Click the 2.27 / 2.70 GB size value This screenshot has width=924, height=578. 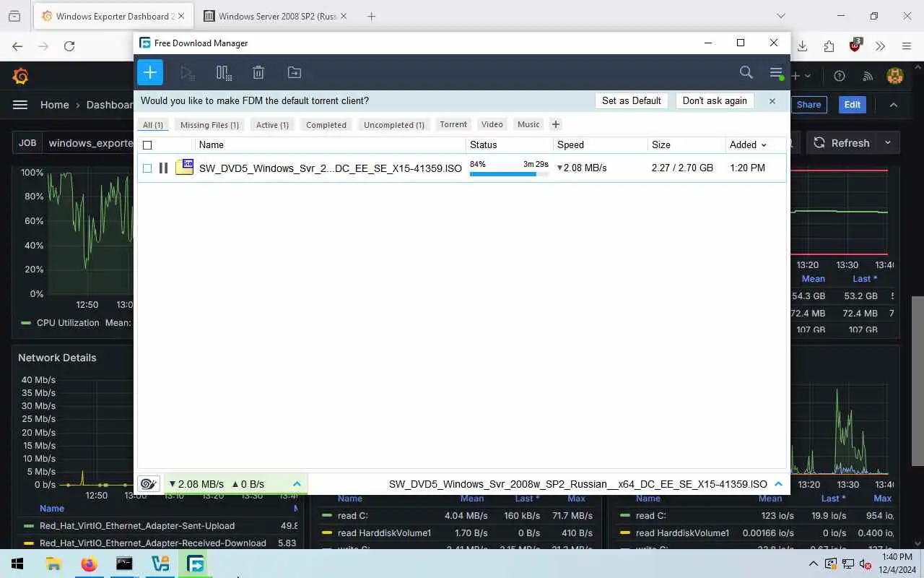(x=682, y=168)
